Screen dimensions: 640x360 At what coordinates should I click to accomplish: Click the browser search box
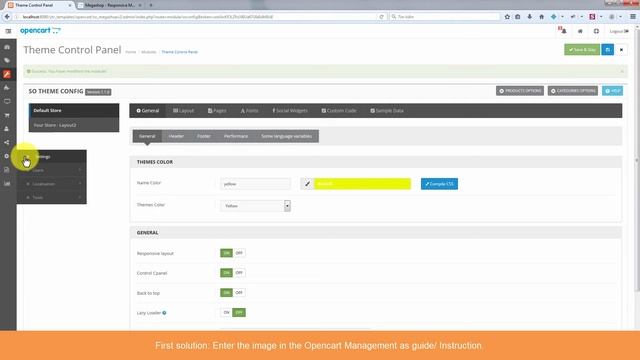(x=445, y=17)
